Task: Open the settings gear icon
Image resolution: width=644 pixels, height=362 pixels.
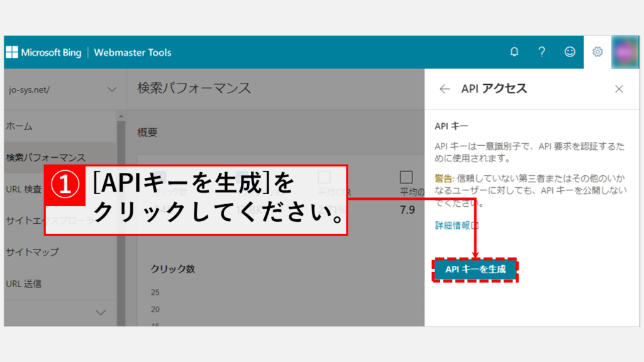Action: 597,52
